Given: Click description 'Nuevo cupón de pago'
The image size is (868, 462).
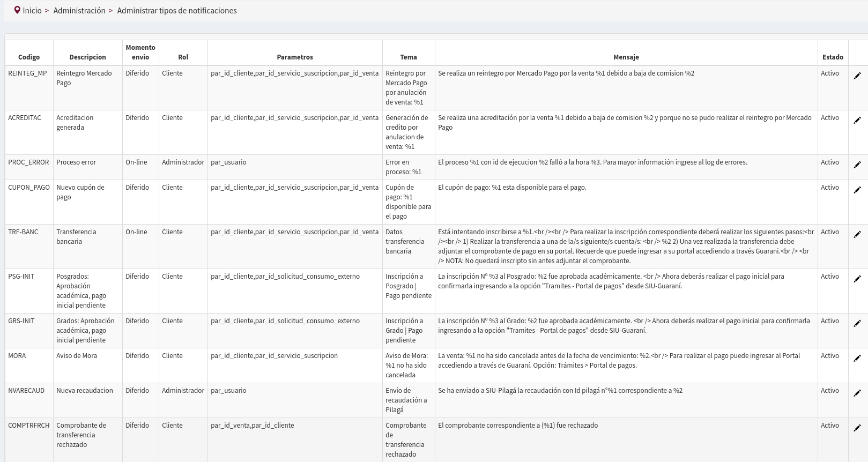Looking at the screenshot, I should [80, 192].
